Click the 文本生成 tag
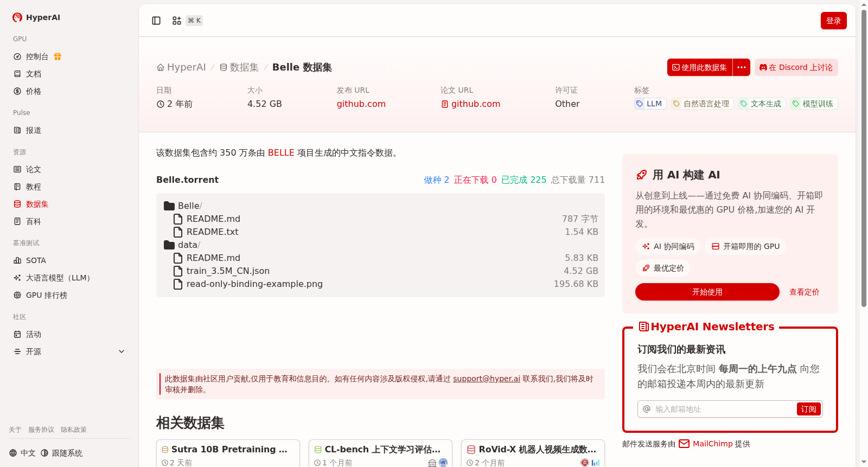This screenshot has width=868, height=467. [x=761, y=104]
